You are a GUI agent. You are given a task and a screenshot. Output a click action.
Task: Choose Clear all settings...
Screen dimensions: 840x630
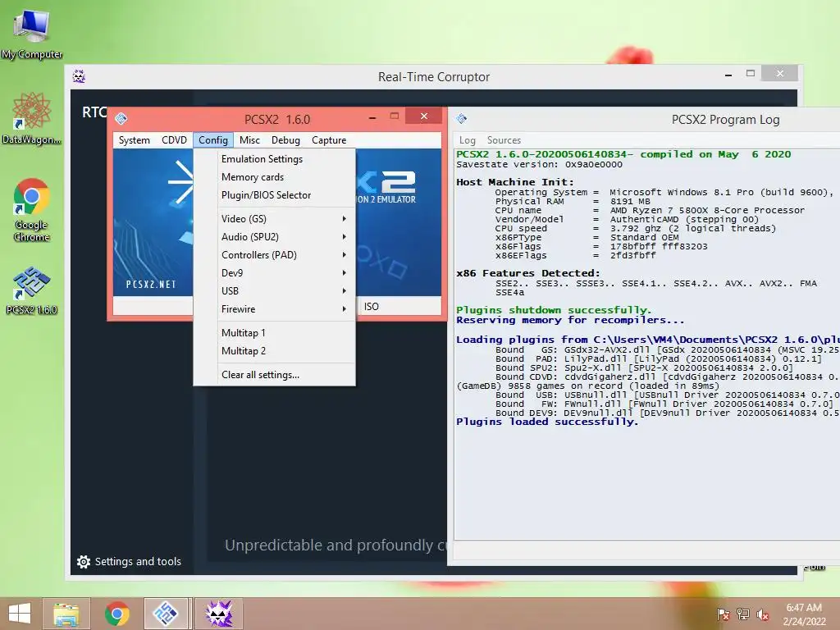tap(274, 375)
